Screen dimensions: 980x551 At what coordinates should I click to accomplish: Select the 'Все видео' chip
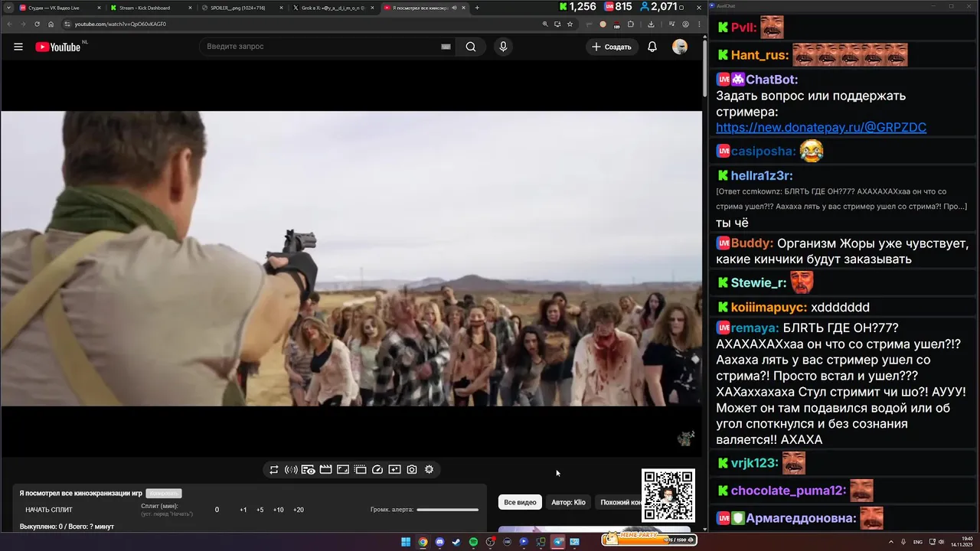coord(520,502)
